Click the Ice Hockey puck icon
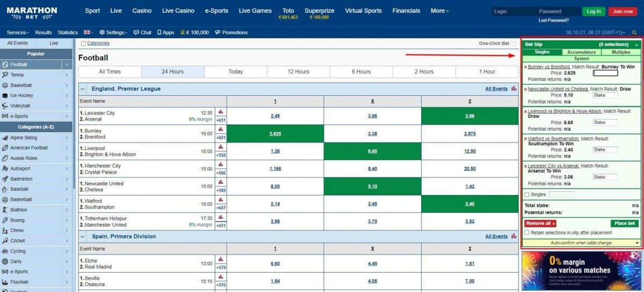644x292 pixels. click(5, 96)
